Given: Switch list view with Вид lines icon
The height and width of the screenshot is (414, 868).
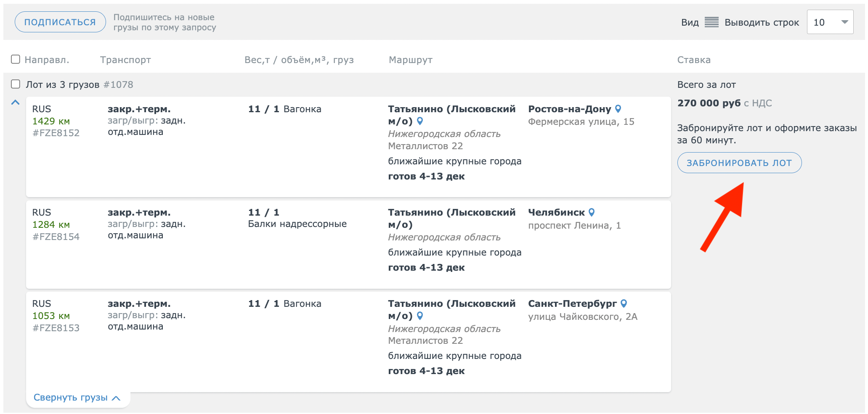Looking at the screenshot, I should click(x=711, y=22).
